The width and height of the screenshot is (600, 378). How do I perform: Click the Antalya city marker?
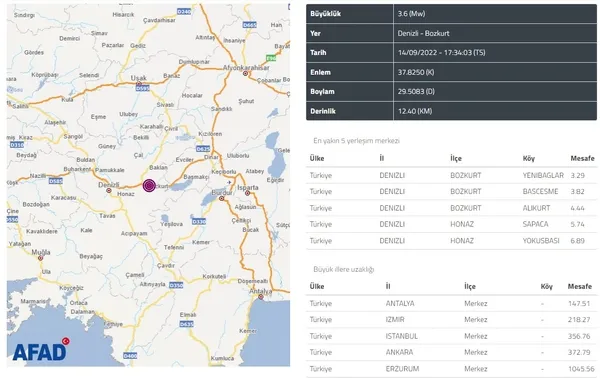(x=261, y=297)
